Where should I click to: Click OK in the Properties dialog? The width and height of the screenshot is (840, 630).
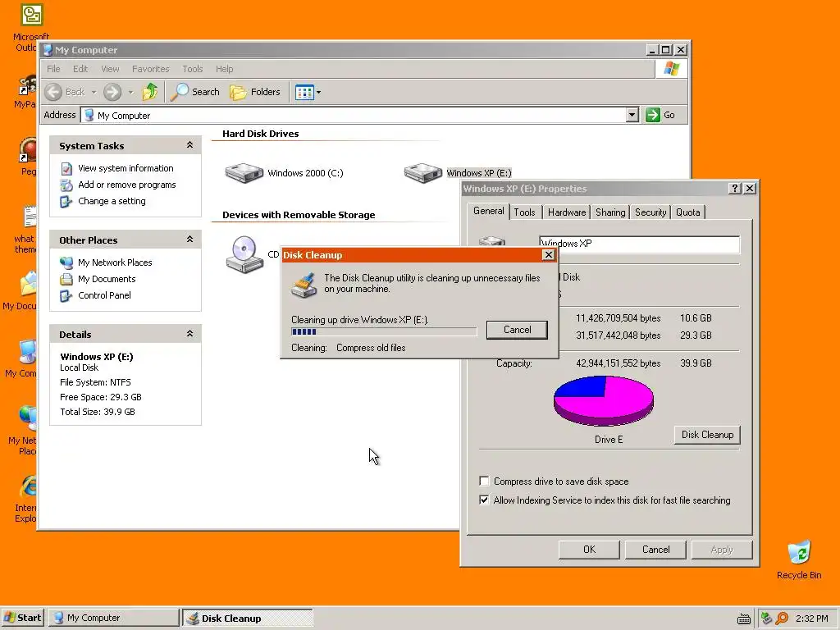[x=589, y=549]
